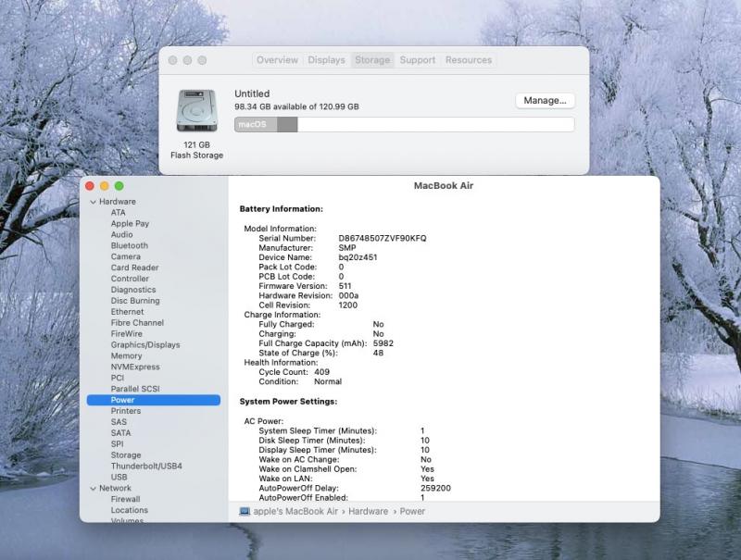Click the MacBook Air window title
Image resolution: width=741 pixels, height=560 pixels.
coord(444,185)
